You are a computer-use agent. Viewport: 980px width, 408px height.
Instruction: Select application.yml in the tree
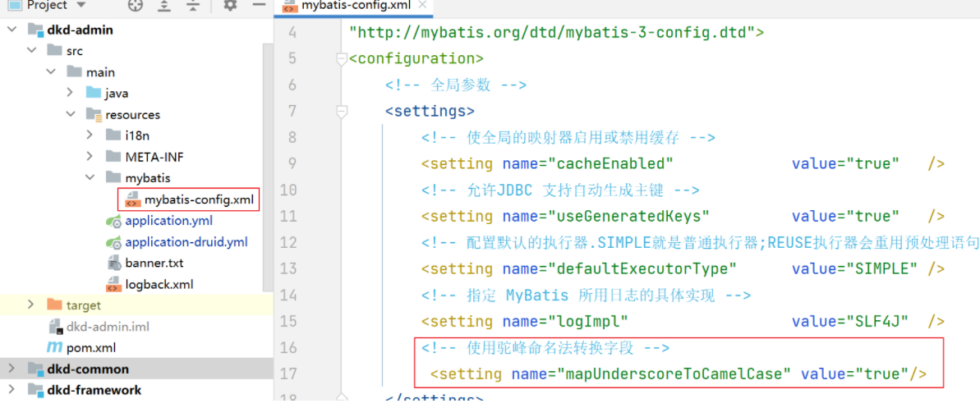click(x=168, y=221)
